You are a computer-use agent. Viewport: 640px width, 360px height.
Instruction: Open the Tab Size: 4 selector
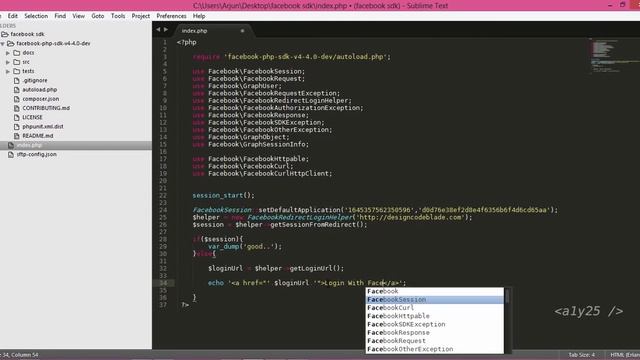582,355
